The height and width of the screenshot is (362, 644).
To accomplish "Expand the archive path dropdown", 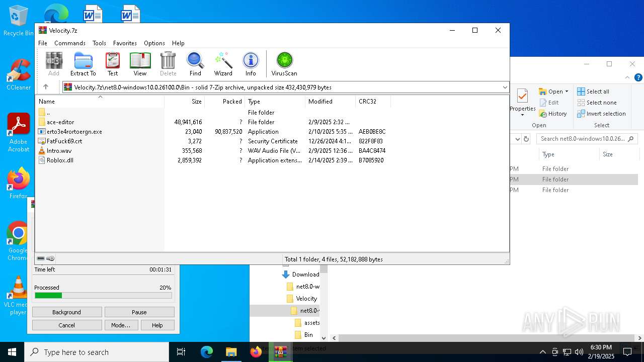I will pos(505,87).
